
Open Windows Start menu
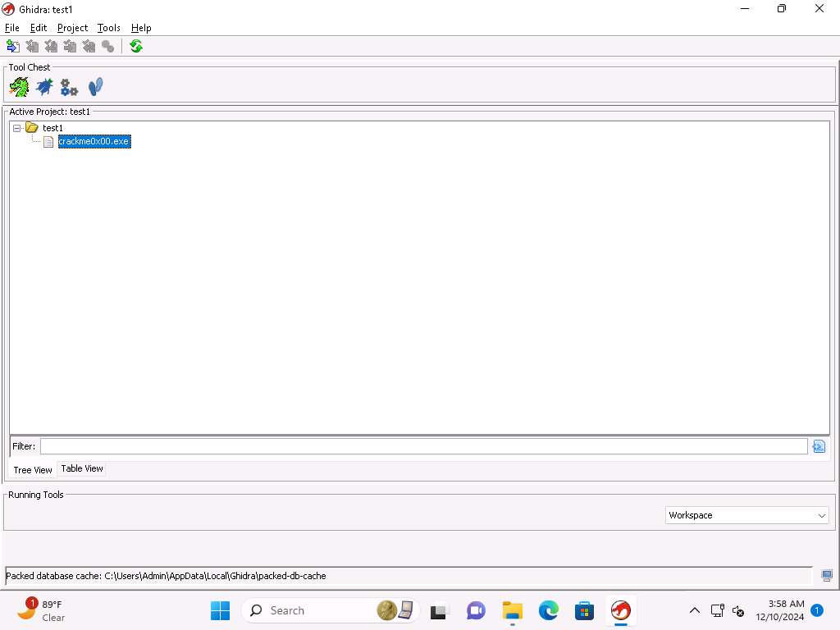tap(220, 610)
